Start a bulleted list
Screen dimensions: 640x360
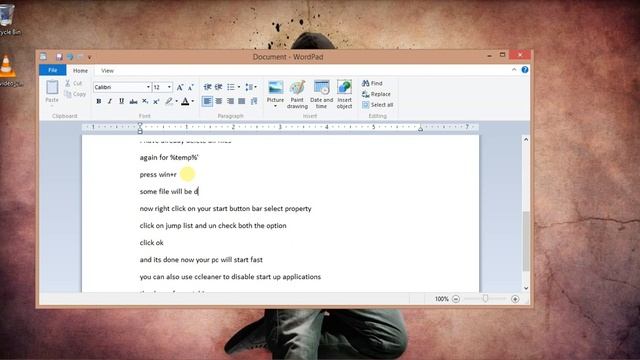[x=231, y=87]
